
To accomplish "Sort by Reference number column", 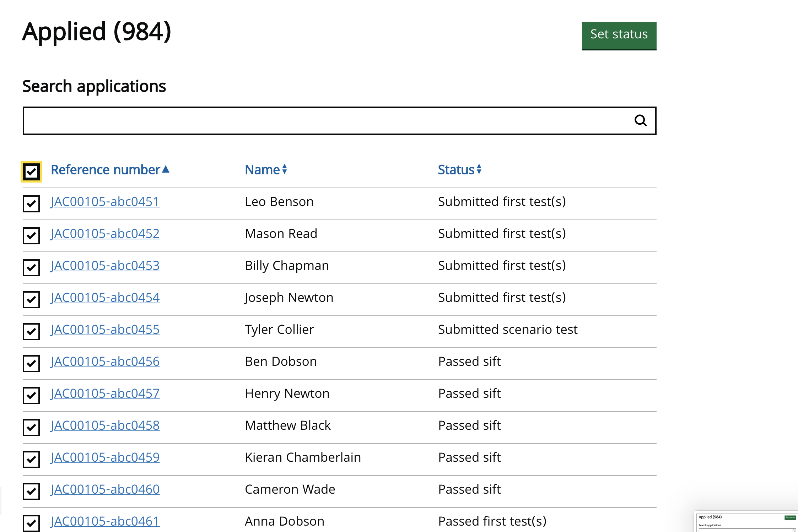I will [110, 170].
